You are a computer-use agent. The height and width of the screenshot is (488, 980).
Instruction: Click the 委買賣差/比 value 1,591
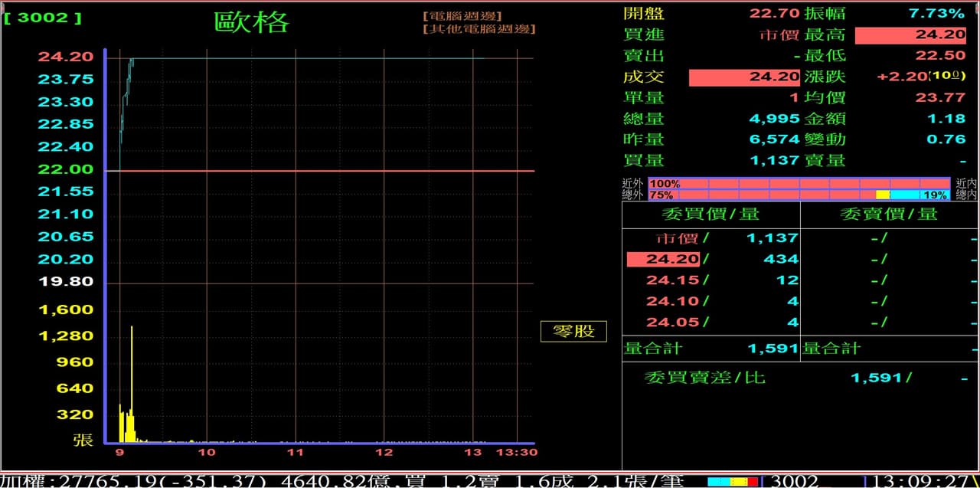pyautogui.click(x=877, y=378)
